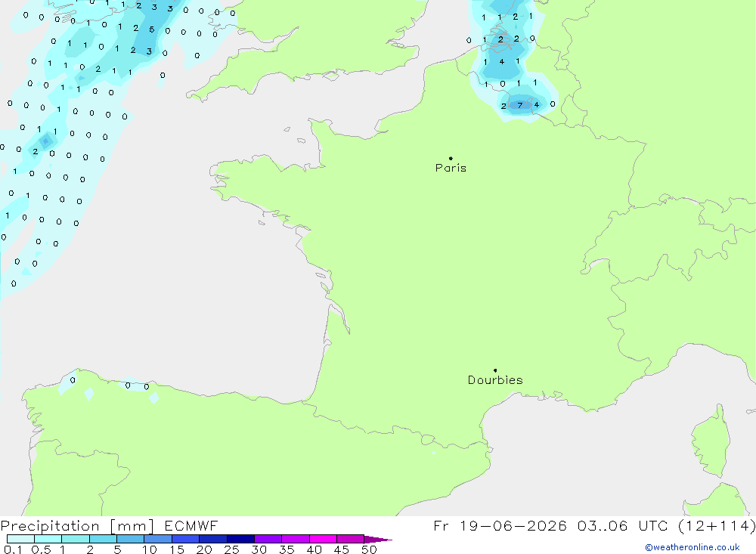Viewport: 756px width, 554px height.
Task: Click the purple arrow at the legend end
Action: [x=378, y=540]
